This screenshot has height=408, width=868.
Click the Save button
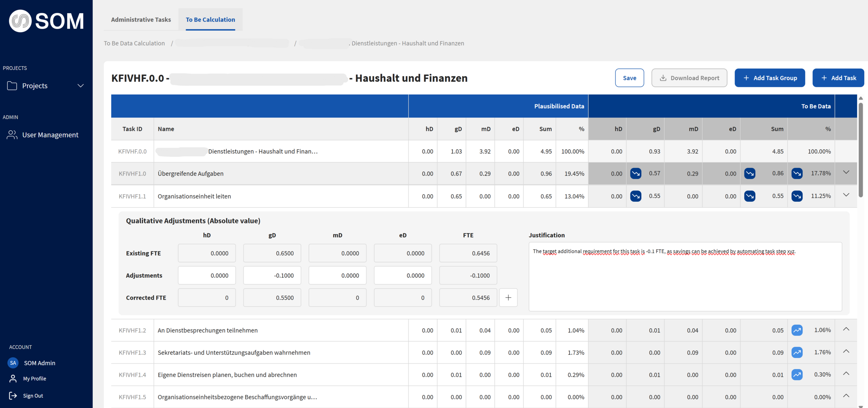coord(629,78)
